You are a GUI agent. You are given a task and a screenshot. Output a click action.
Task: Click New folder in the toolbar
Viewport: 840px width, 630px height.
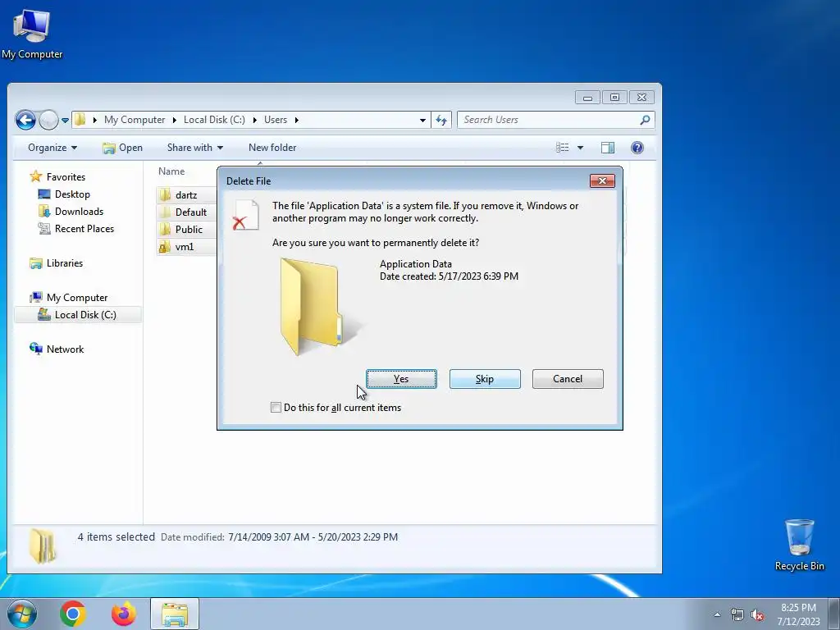272,148
